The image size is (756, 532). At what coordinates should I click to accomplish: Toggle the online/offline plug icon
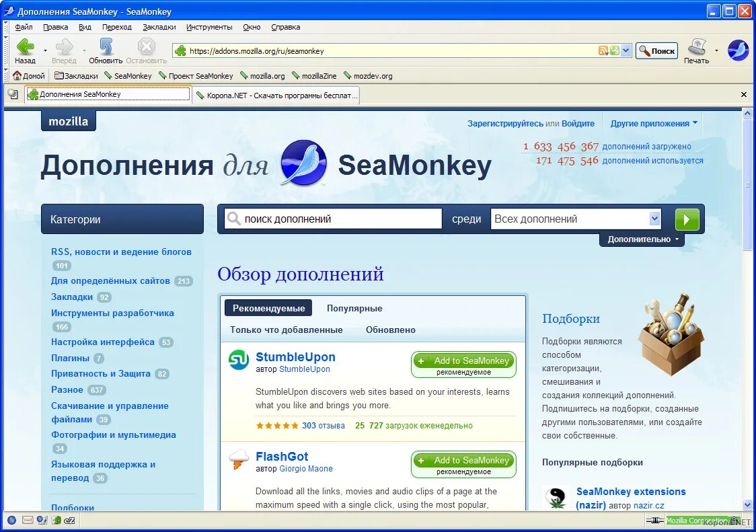pos(654,521)
